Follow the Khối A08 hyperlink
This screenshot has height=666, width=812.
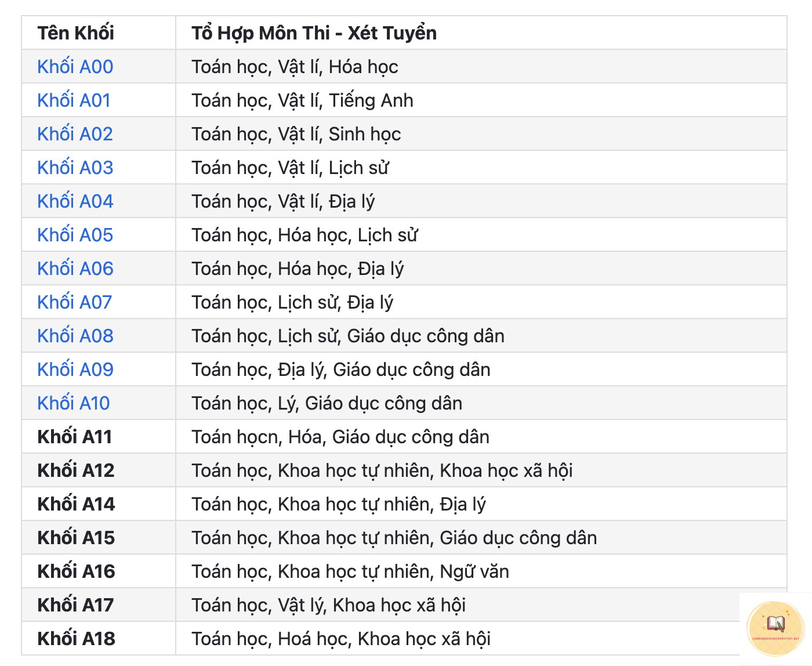75,336
